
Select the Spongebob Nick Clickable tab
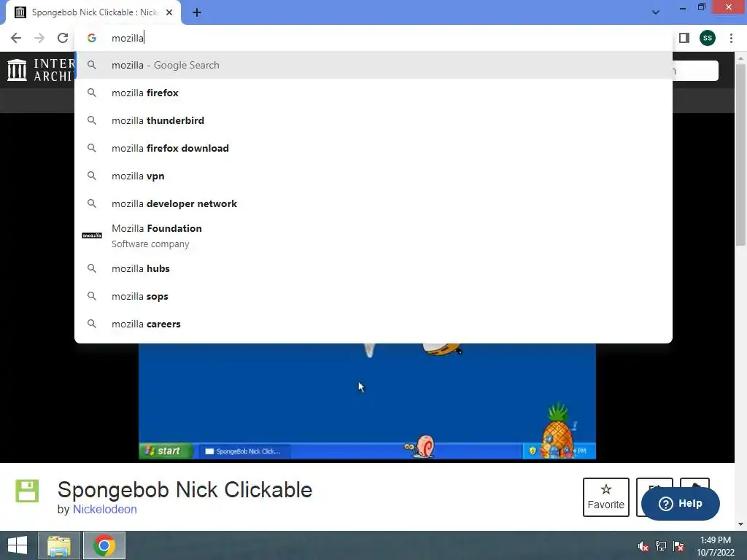pos(93,12)
